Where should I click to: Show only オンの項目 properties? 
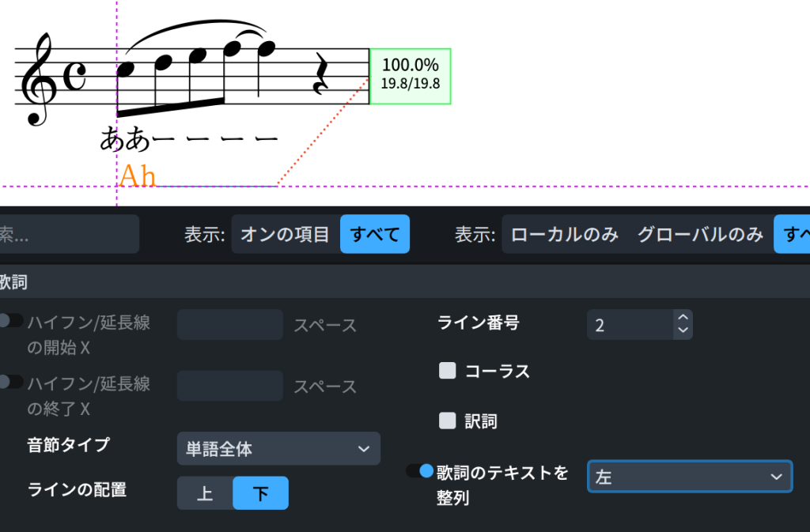pos(286,234)
